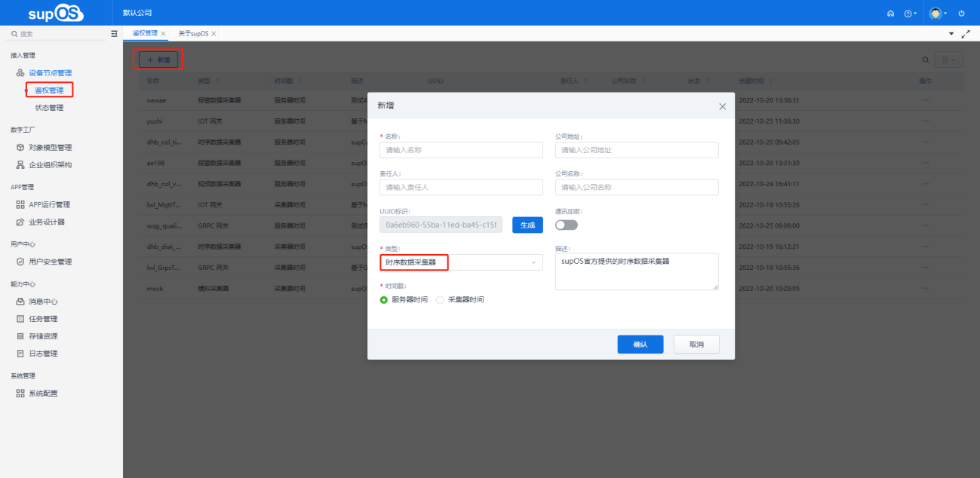Select 状态管理 in the sidebar
980x478 pixels.
[x=49, y=108]
